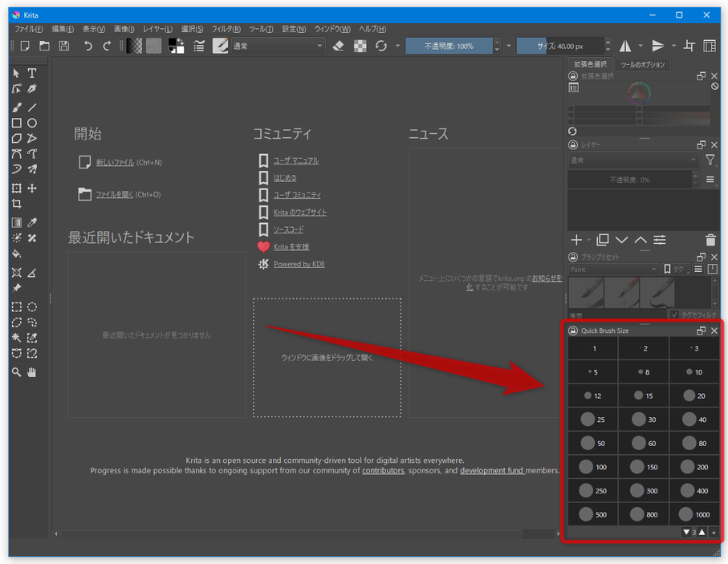Select the Transform tool
Screen dimensions: 728x564
click(x=17, y=188)
